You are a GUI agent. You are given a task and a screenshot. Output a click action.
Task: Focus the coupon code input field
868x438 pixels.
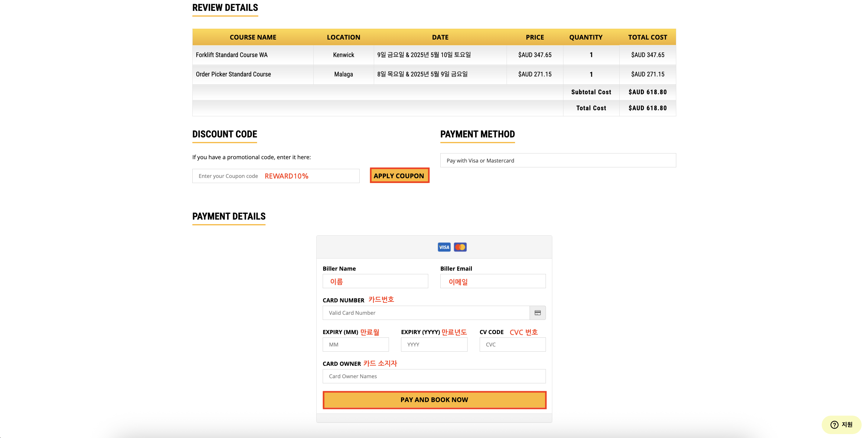click(x=275, y=176)
